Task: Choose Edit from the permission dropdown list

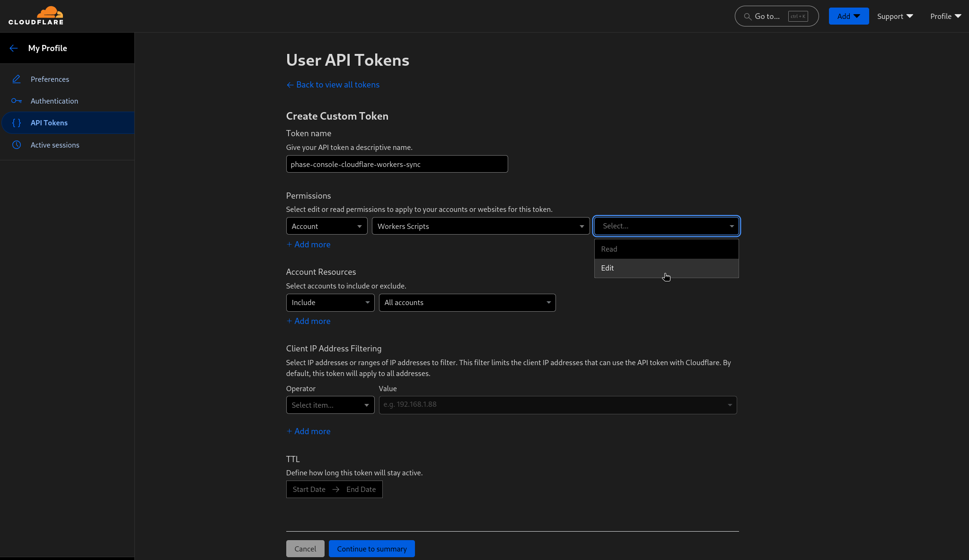Action: click(666, 268)
